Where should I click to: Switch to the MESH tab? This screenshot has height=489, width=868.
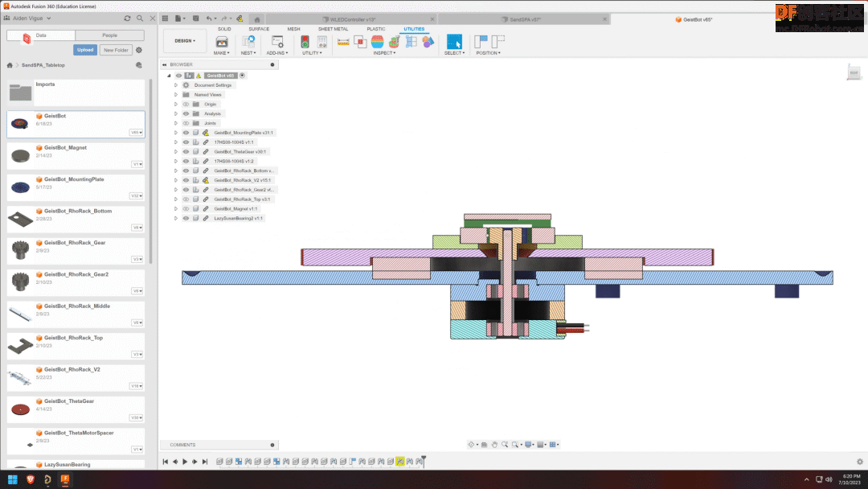(x=293, y=29)
